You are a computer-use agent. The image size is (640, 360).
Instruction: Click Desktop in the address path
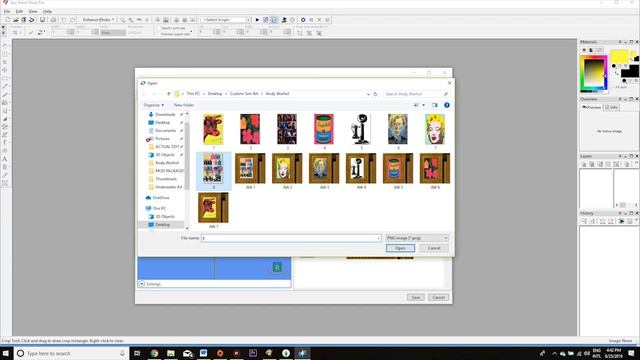point(215,94)
